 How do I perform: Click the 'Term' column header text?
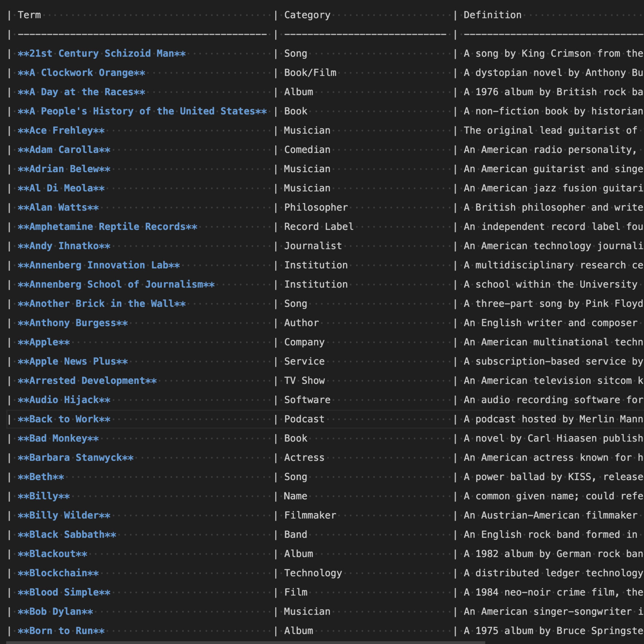click(29, 15)
